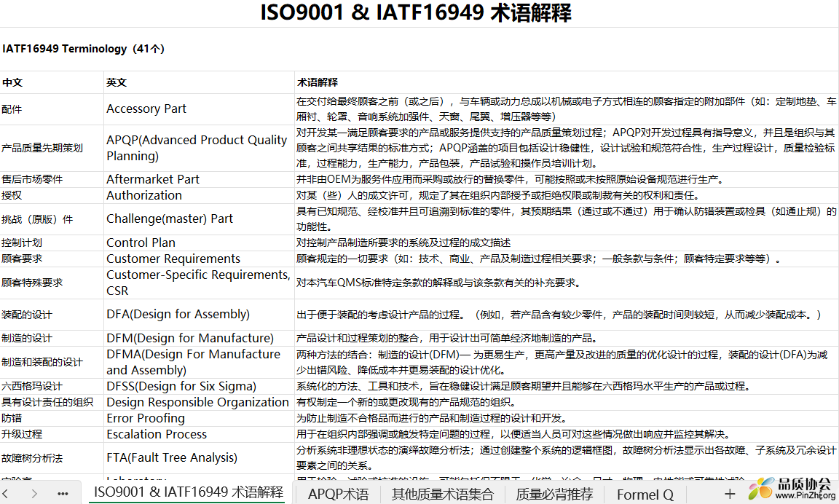839x504 pixels.
Task: Select the 防错 cell
Action: pos(52,418)
